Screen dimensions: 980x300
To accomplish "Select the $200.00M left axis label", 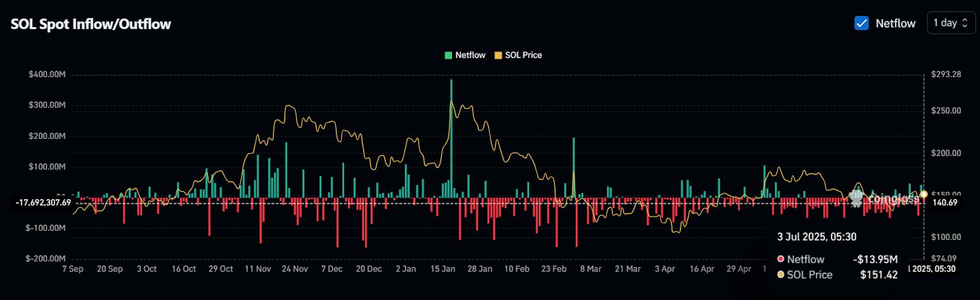I will click(47, 136).
